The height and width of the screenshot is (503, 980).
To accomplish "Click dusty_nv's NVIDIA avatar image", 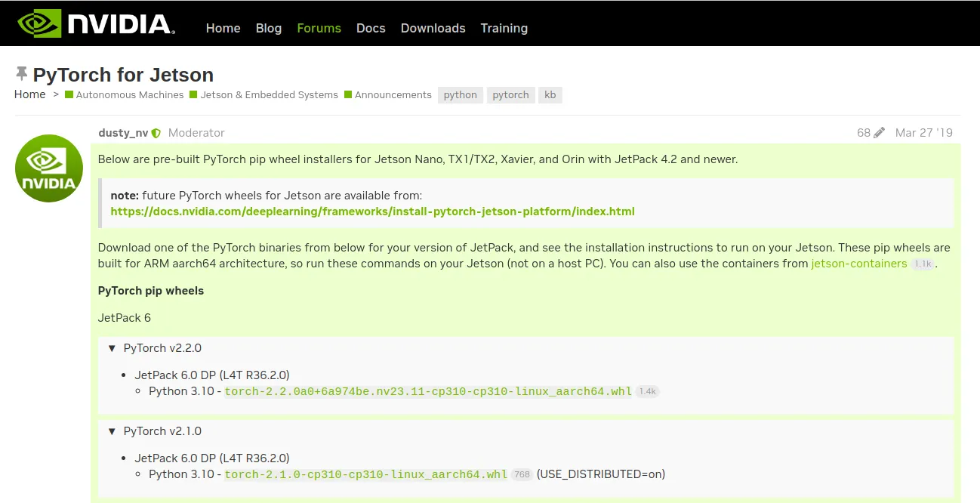I will pos(49,168).
